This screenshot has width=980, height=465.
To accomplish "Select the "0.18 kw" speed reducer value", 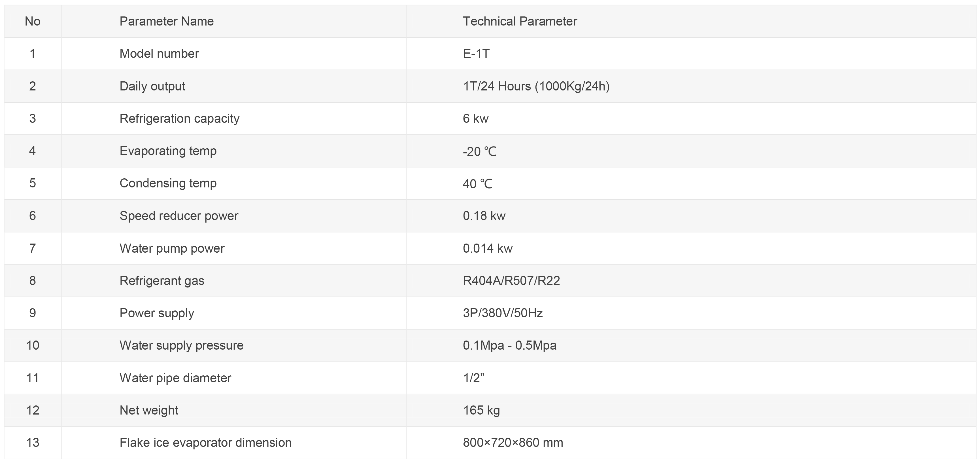I will [x=484, y=216].
